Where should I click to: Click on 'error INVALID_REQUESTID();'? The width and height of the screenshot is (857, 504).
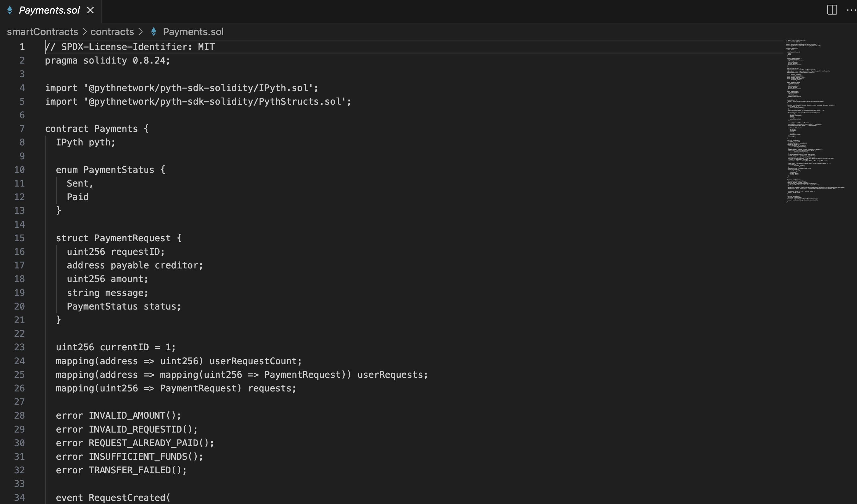point(126,429)
